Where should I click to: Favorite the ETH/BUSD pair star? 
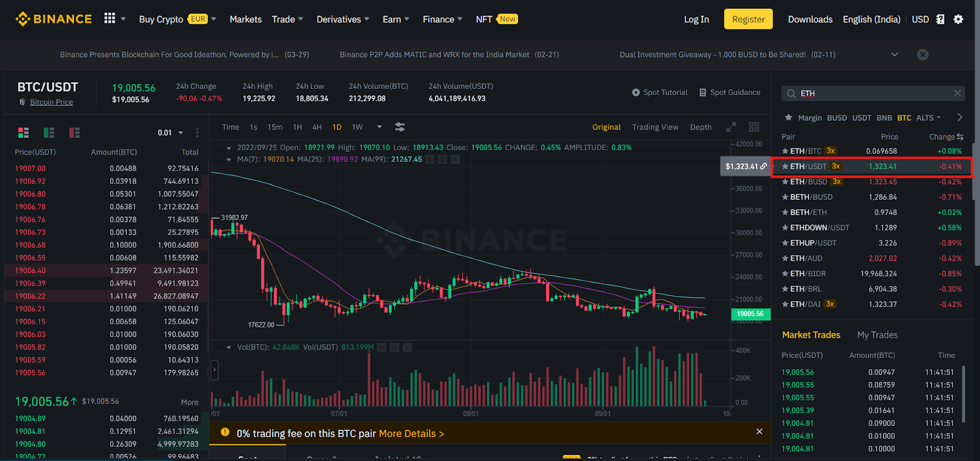pos(785,181)
